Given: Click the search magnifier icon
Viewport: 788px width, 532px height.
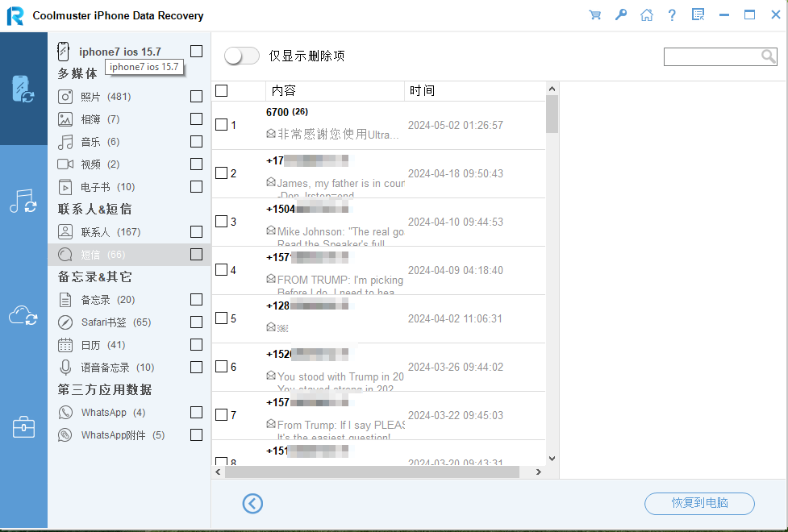Looking at the screenshot, I should click(x=768, y=56).
